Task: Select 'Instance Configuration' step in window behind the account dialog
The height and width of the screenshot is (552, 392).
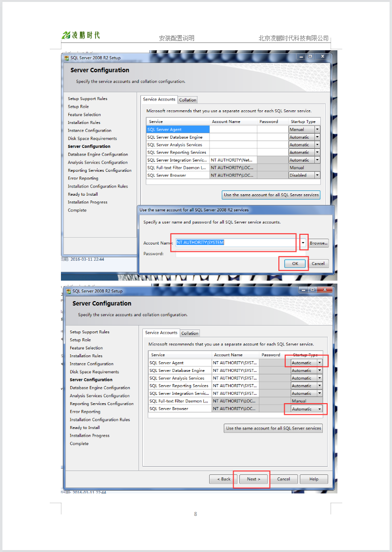Action: coord(90,131)
